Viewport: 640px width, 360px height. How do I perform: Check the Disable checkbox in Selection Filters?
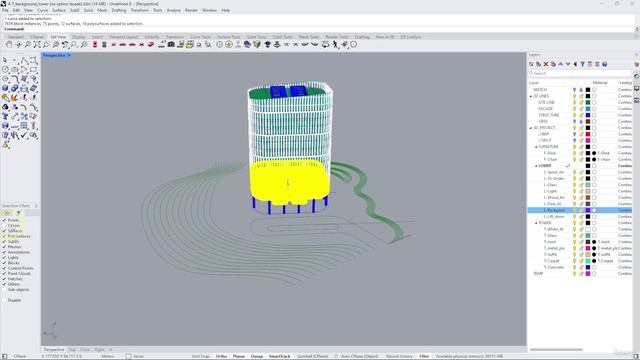pyautogui.click(x=4, y=300)
